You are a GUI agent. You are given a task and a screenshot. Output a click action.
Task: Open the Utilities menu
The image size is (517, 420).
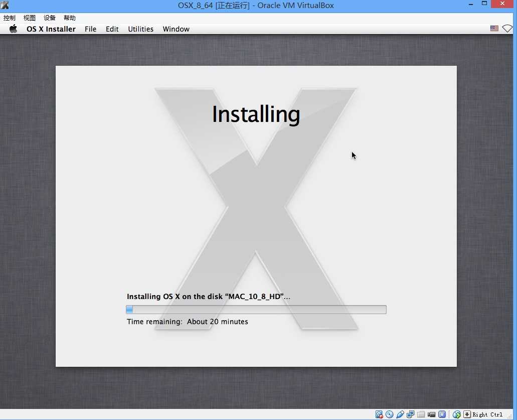[x=140, y=29]
